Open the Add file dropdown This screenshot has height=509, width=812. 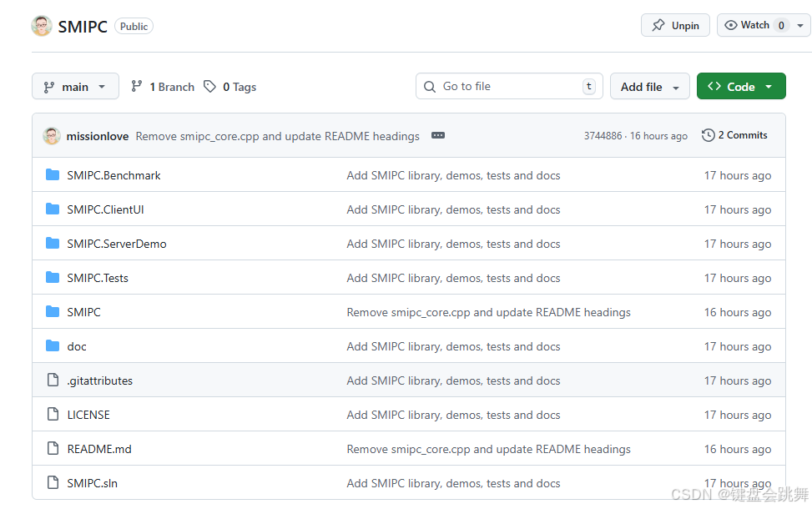(650, 87)
